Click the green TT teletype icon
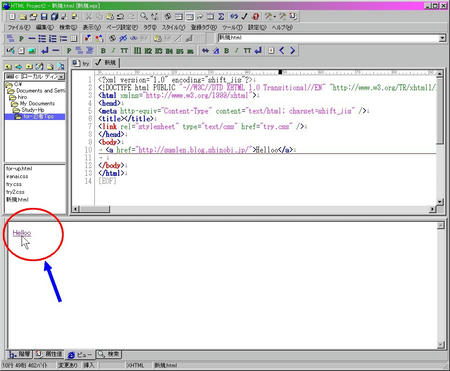 (124, 51)
